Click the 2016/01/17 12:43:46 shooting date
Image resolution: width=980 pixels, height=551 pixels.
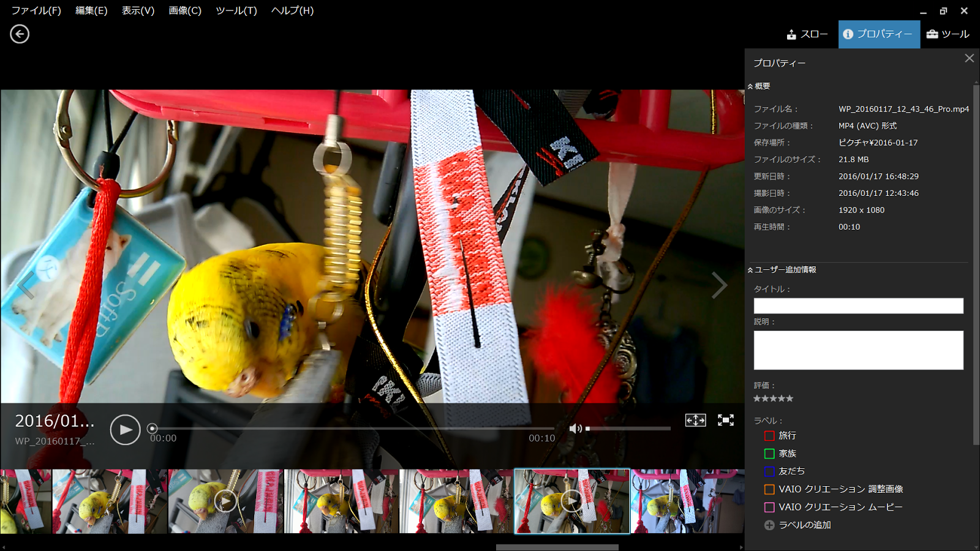(x=878, y=193)
